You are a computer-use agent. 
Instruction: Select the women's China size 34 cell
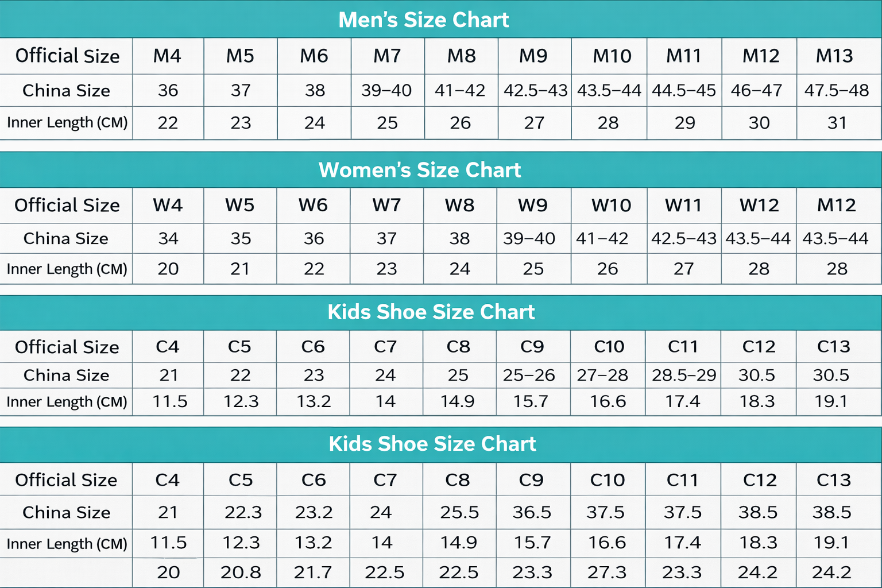(168, 238)
